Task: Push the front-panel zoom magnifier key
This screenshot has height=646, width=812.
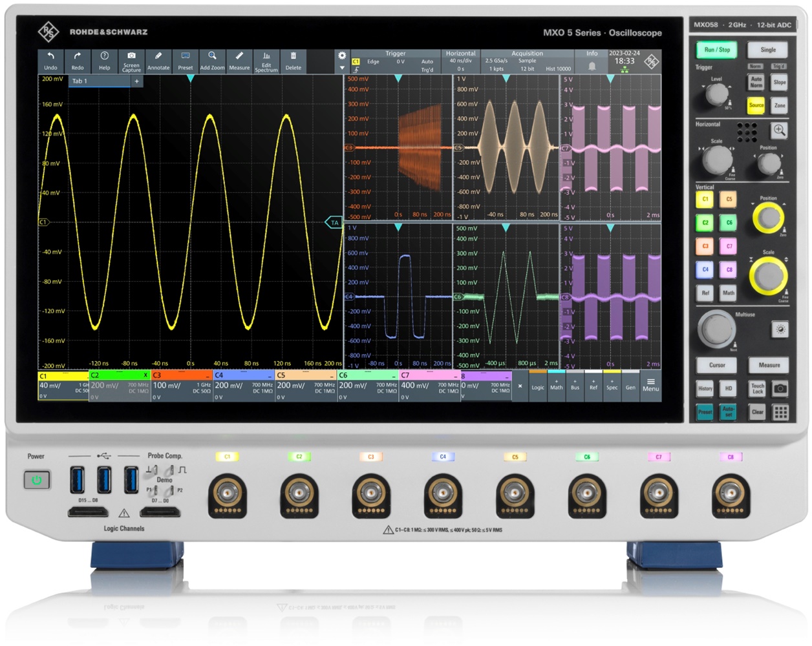Action: (x=780, y=130)
